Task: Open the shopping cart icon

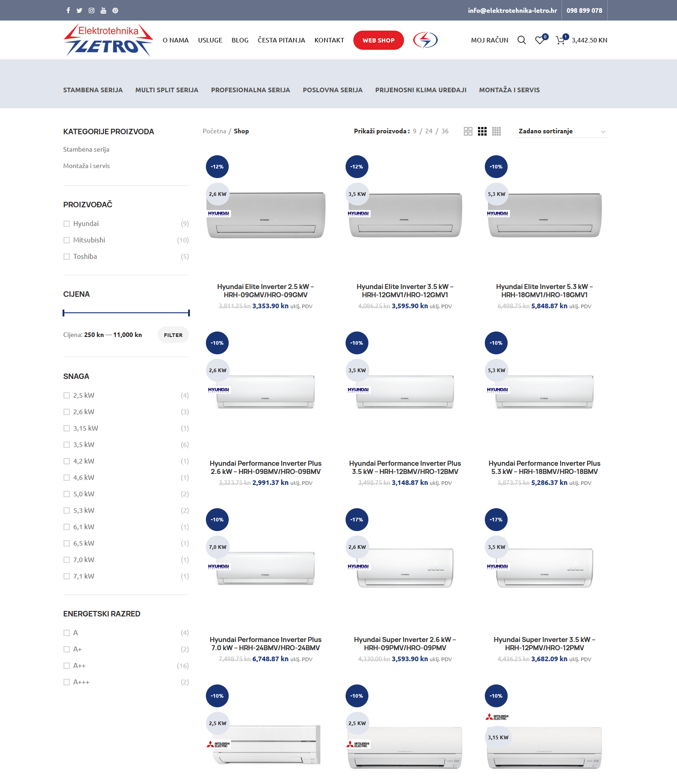Action: pyautogui.click(x=560, y=40)
